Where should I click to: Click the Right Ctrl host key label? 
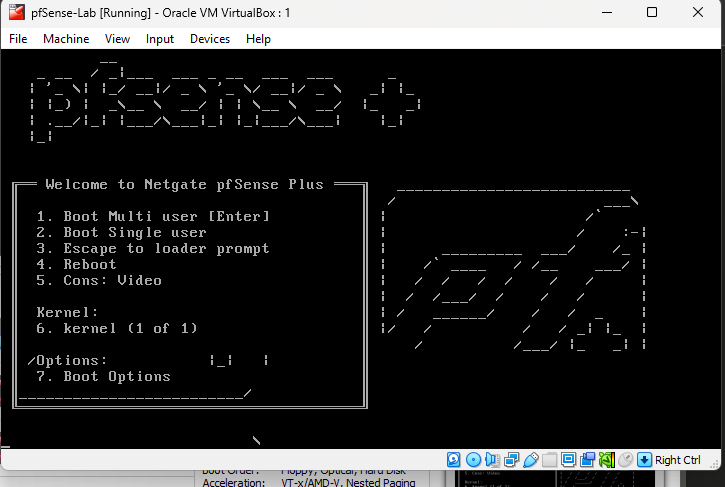[x=678, y=460]
